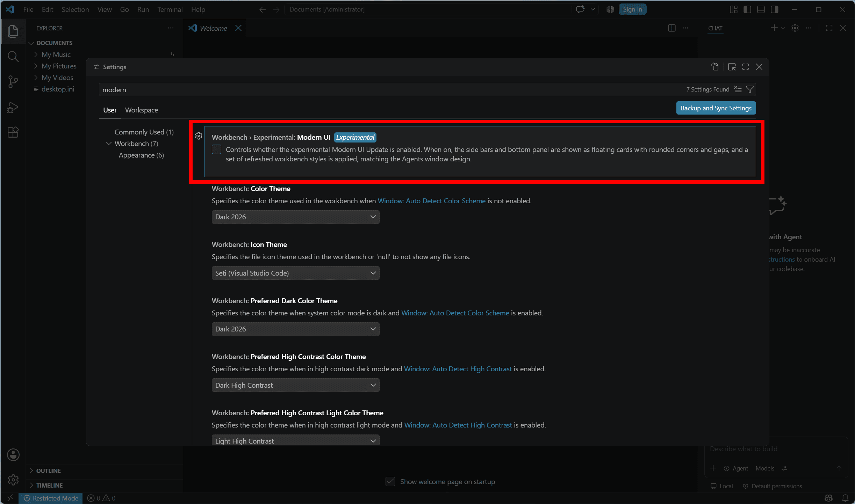This screenshot has width=855, height=504.
Task: Click the Accounts icon in activity bar
Action: point(13,454)
